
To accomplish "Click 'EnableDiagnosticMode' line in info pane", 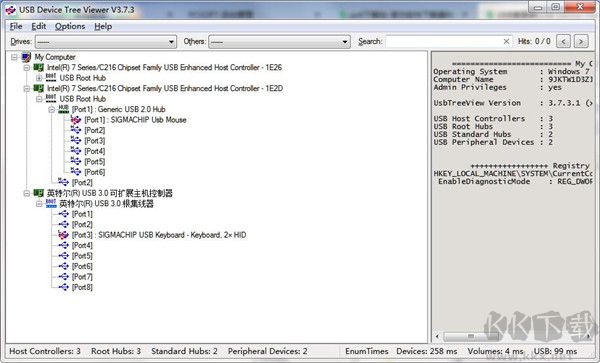I will pos(515,181).
